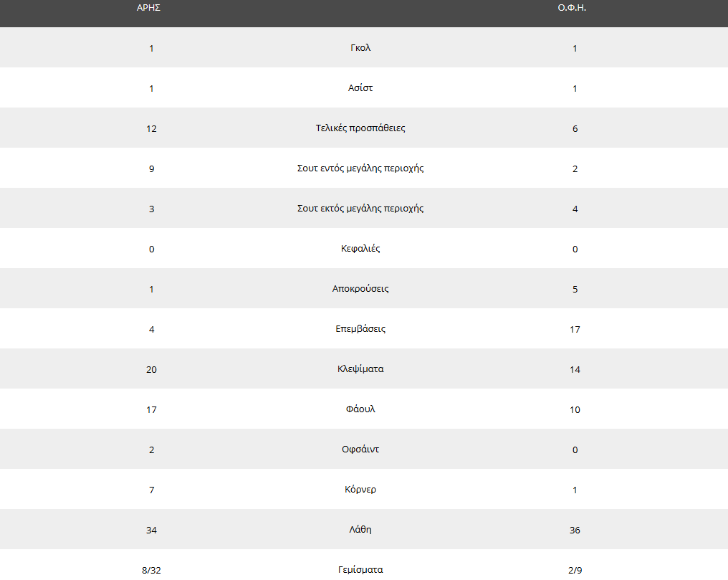
Task: Select the Τελικές προσπάθειες row label
Action: (x=360, y=128)
